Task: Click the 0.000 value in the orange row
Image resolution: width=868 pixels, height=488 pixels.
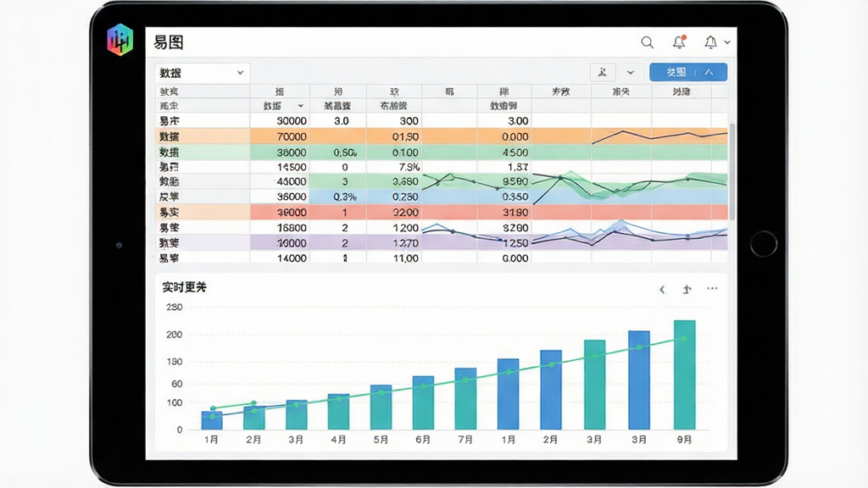Action: pos(515,136)
